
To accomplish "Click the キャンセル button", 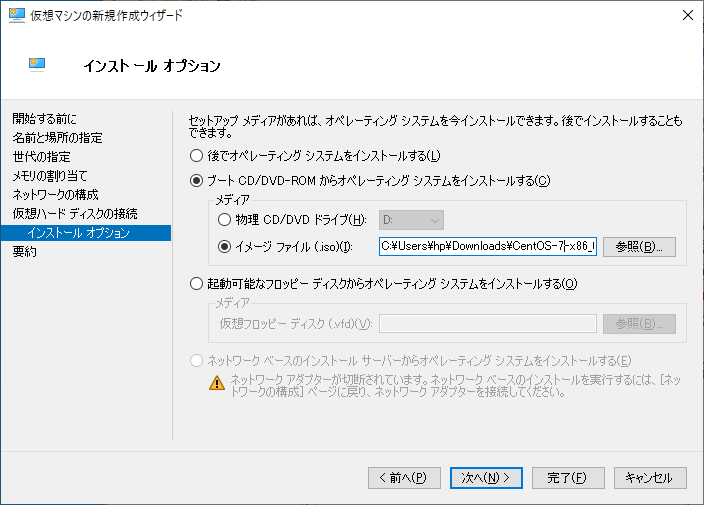I will click(x=650, y=478).
